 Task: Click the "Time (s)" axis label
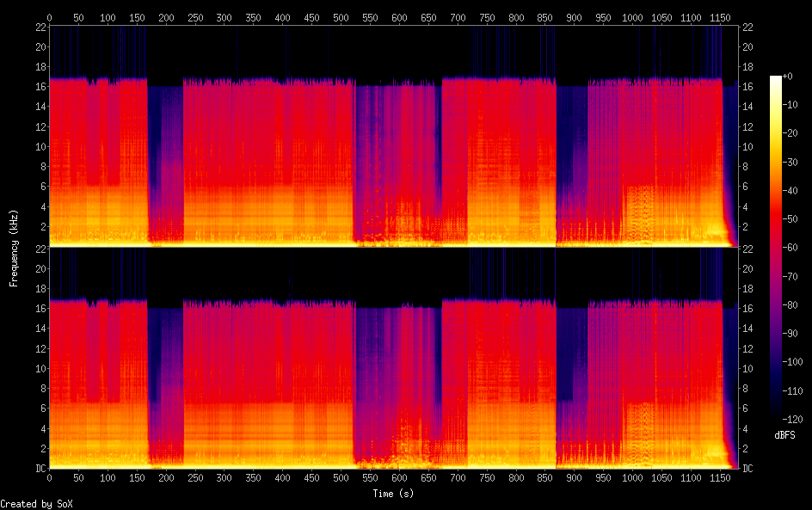tap(395, 494)
